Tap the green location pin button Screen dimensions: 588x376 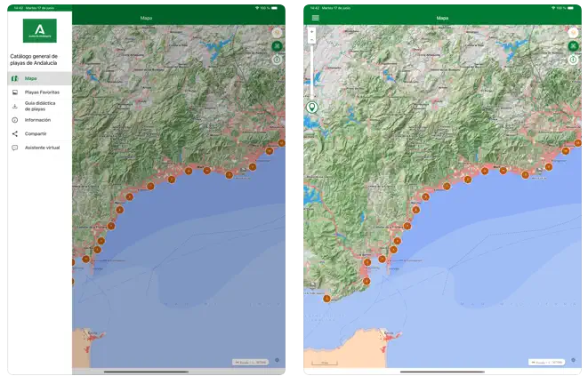pos(312,108)
